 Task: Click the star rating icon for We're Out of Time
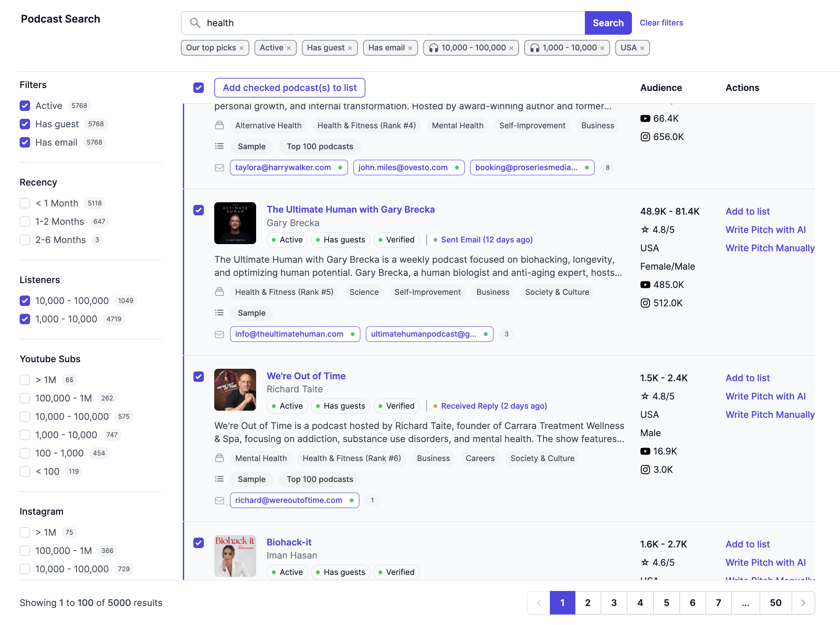point(645,396)
